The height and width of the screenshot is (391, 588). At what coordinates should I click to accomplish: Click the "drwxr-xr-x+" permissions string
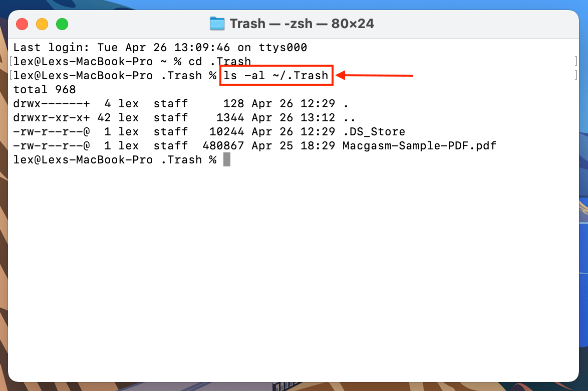point(52,118)
